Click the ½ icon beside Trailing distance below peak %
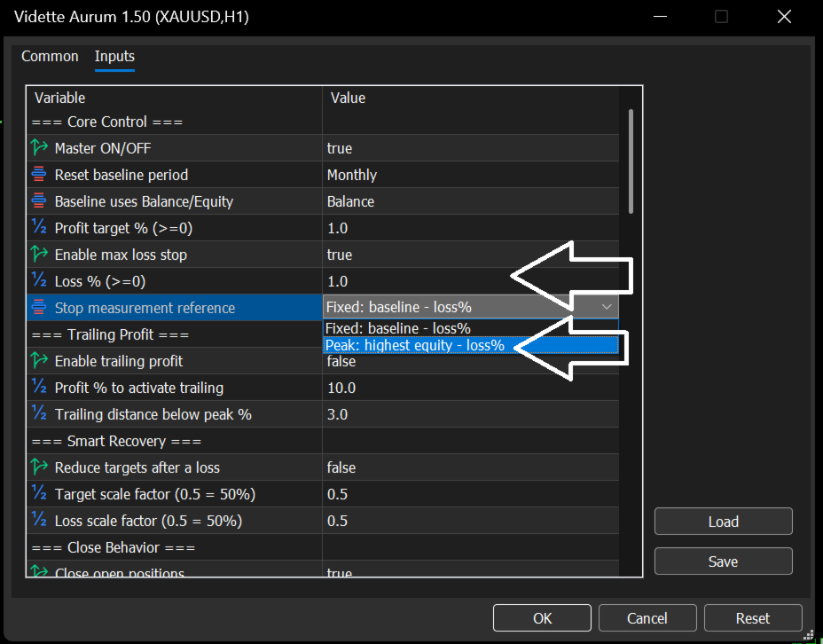Viewport: 823px width, 644px height. click(x=39, y=413)
